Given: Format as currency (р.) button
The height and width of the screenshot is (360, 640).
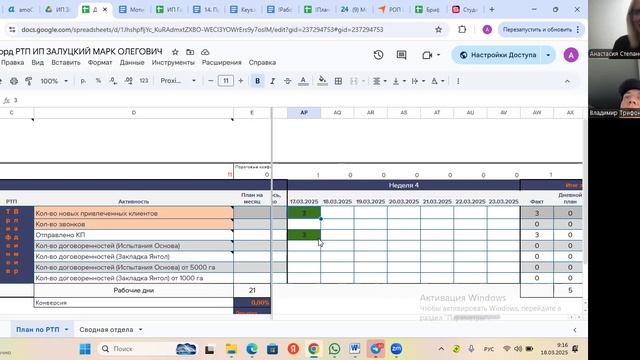Looking at the screenshot, I should click(x=83, y=81).
